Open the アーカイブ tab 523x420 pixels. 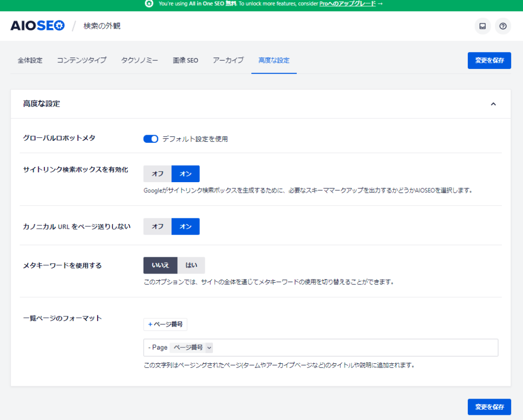tap(228, 60)
